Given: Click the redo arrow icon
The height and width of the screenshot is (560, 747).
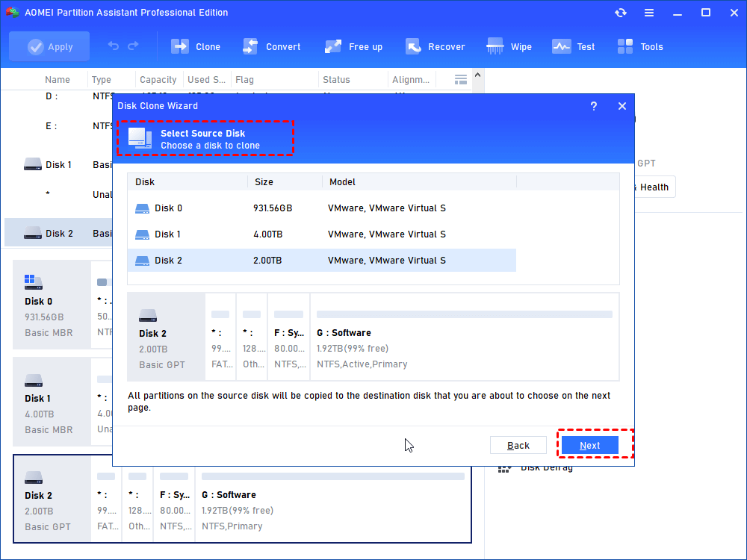Looking at the screenshot, I should coord(134,46).
